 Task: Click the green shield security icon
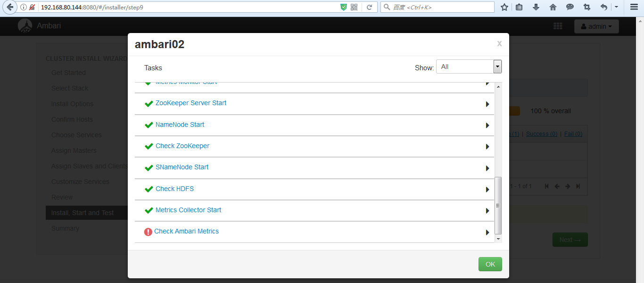[x=344, y=7]
